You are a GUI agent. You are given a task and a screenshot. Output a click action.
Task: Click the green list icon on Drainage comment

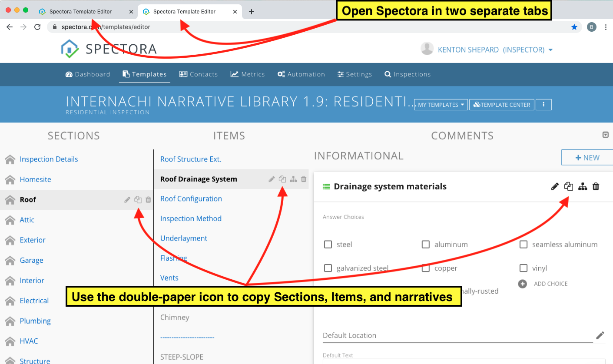[x=326, y=187]
